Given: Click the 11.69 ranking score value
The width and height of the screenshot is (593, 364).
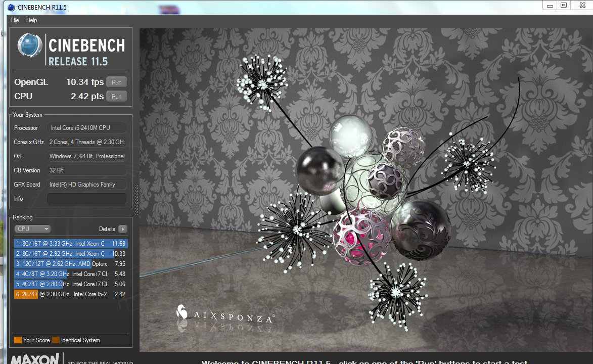Looking at the screenshot, I should (x=119, y=244).
